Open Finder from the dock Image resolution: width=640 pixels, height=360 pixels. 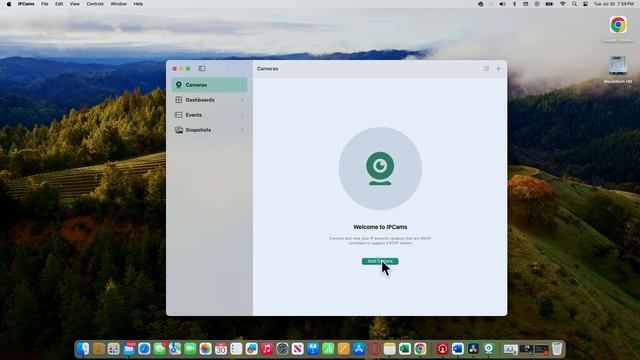click(83, 349)
